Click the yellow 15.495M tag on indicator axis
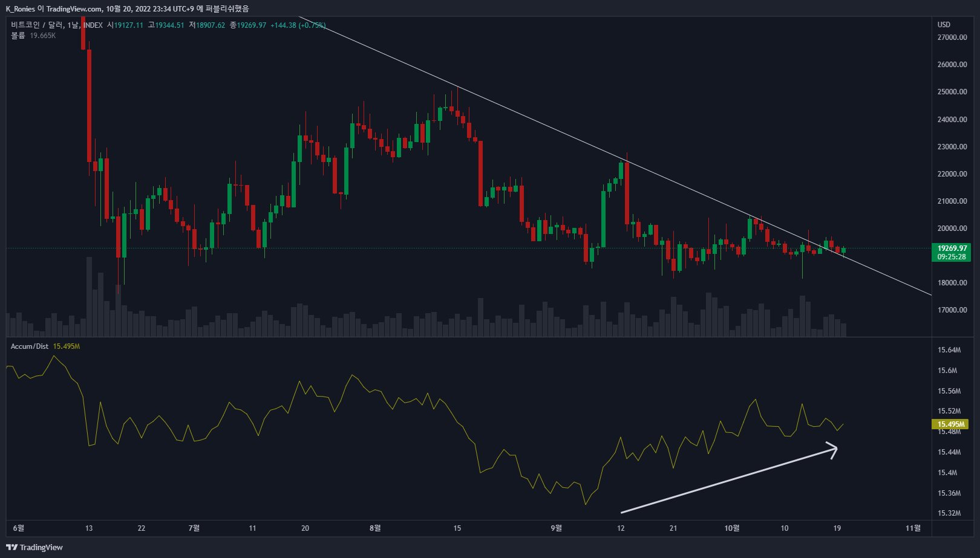 click(x=951, y=424)
